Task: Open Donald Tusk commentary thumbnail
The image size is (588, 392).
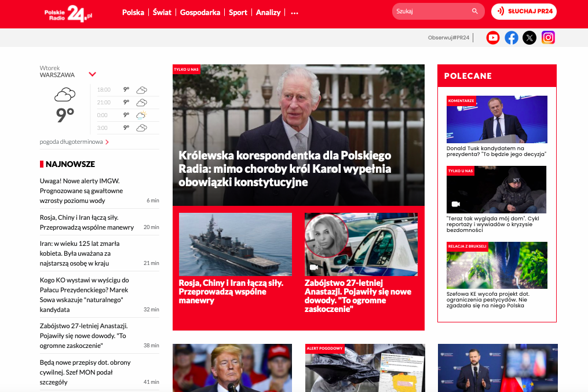Action: pos(496,119)
